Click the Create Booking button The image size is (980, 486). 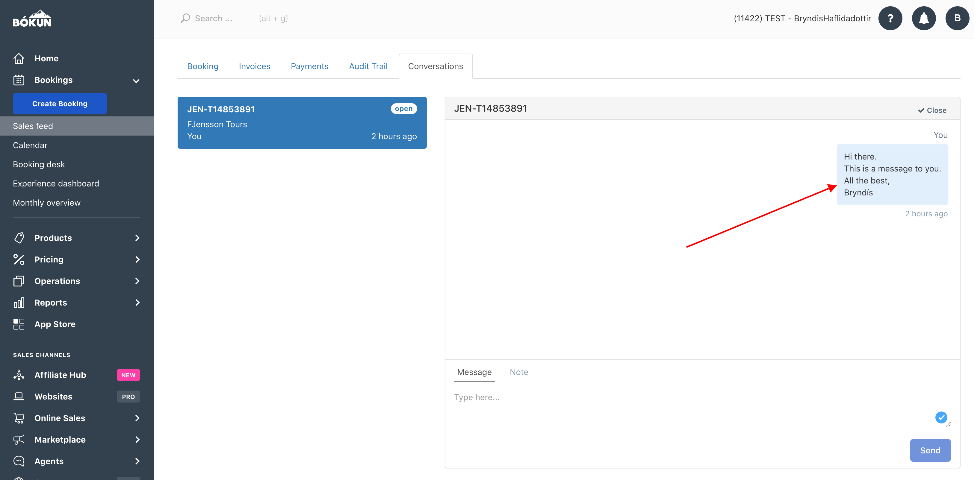tap(60, 104)
